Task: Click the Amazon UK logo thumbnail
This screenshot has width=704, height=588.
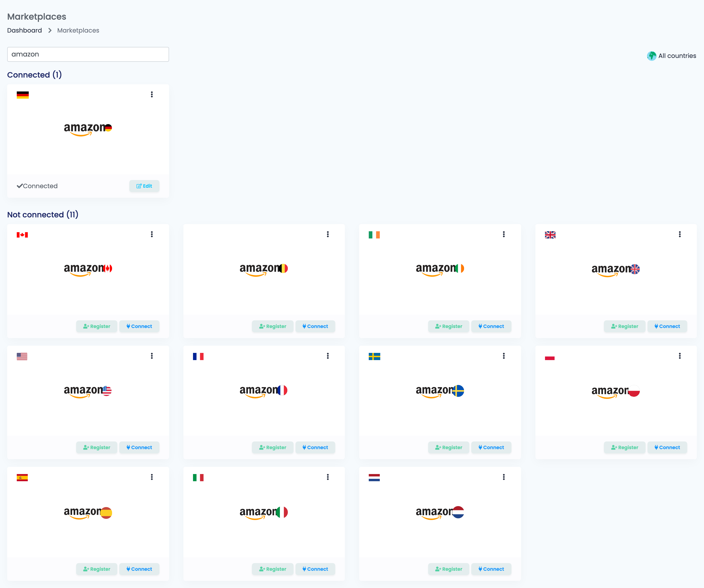Action: click(x=616, y=270)
